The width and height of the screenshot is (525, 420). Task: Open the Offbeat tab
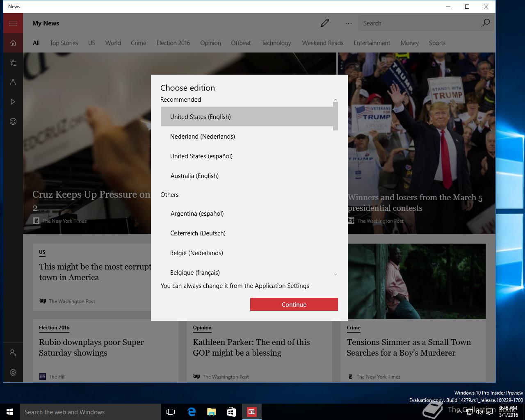241,43
